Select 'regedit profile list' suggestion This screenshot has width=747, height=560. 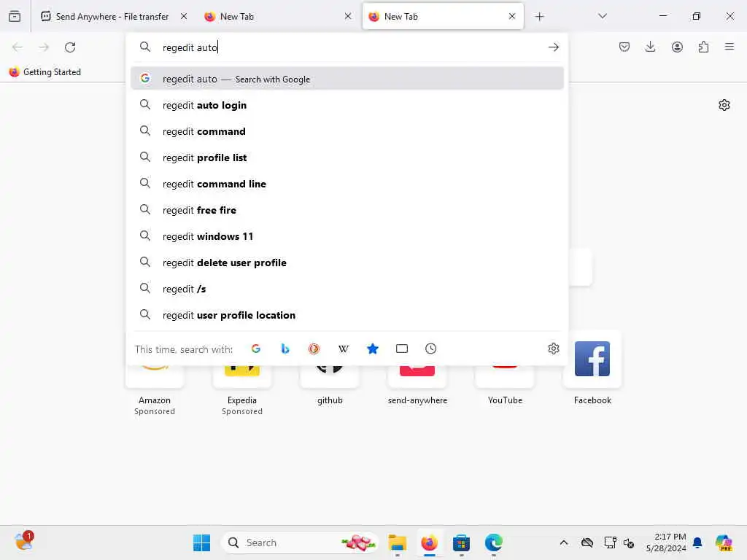coord(347,157)
